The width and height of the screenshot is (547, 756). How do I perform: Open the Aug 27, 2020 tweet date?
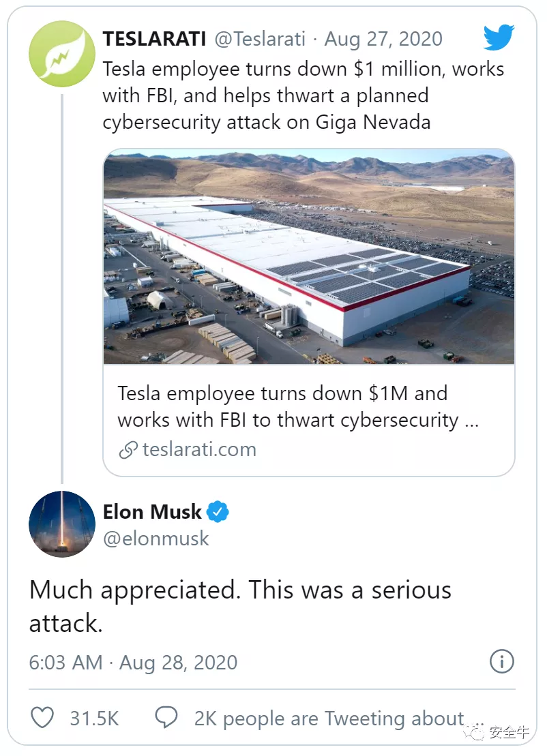[x=383, y=39]
